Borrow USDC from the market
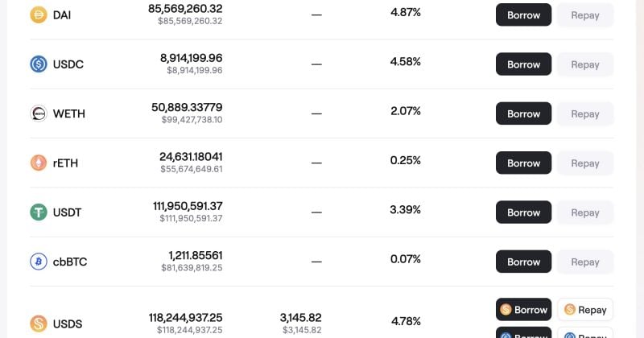Image resolution: width=644 pixels, height=338 pixels. point(524,64)
